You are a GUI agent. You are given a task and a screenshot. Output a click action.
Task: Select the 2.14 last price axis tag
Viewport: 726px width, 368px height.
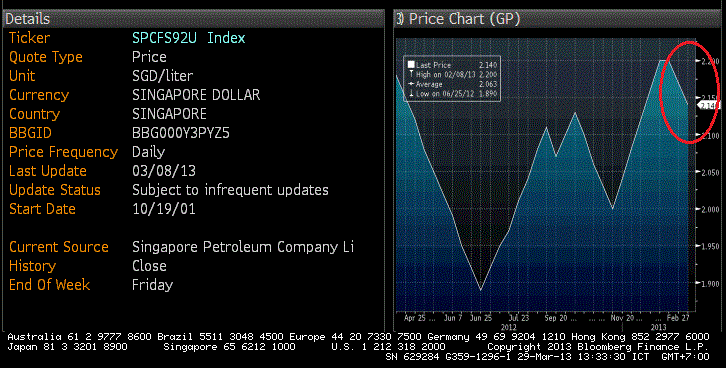[709, 106]
